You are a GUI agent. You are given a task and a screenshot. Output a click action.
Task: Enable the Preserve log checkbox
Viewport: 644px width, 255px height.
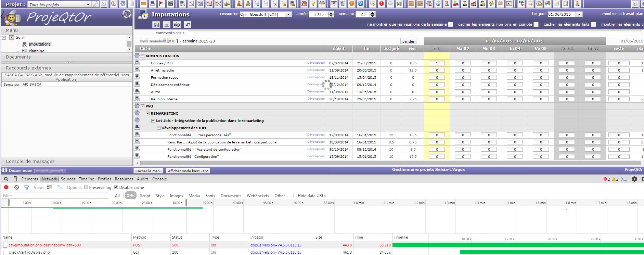(86, 188)
